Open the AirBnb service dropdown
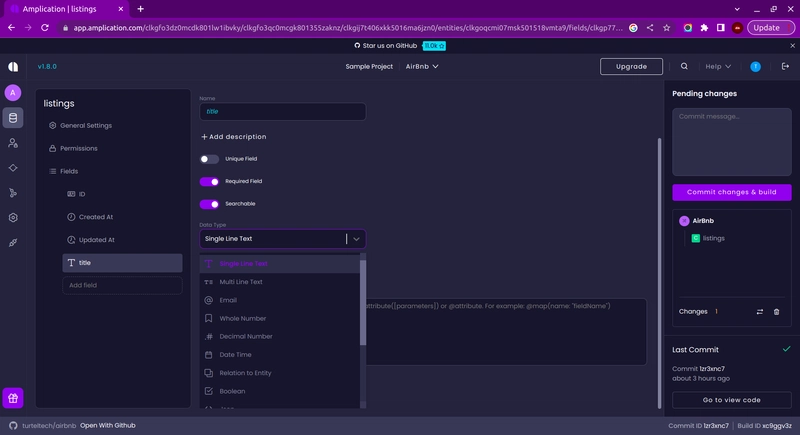The width and height of the screenshot is (800, 435). (422, 66)
